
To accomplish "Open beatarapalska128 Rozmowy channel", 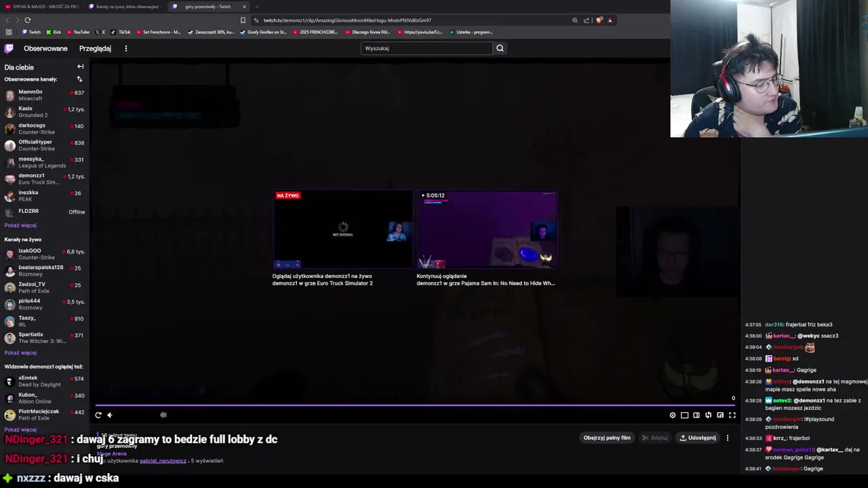I will tap(44, 270).
